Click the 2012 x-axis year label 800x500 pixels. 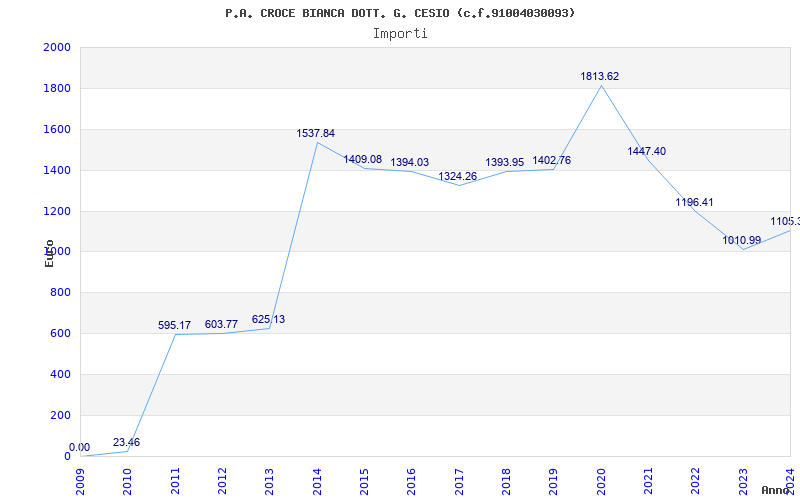pyautogui.click(x=222, y=481)
